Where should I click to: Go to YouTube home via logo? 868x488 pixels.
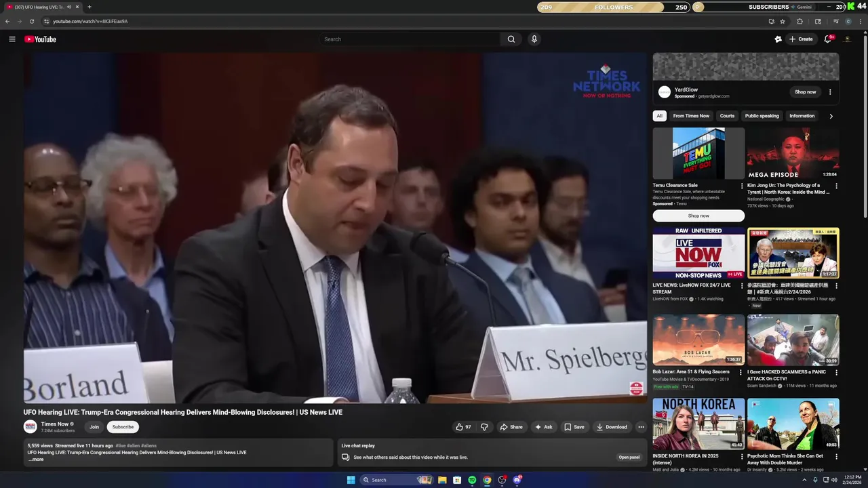(41, 39)
